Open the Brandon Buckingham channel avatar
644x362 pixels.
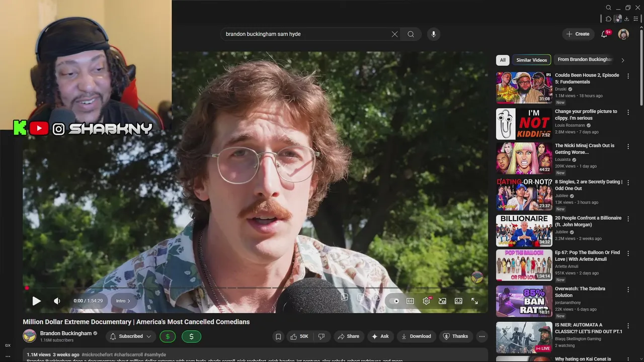pos(30,336)
